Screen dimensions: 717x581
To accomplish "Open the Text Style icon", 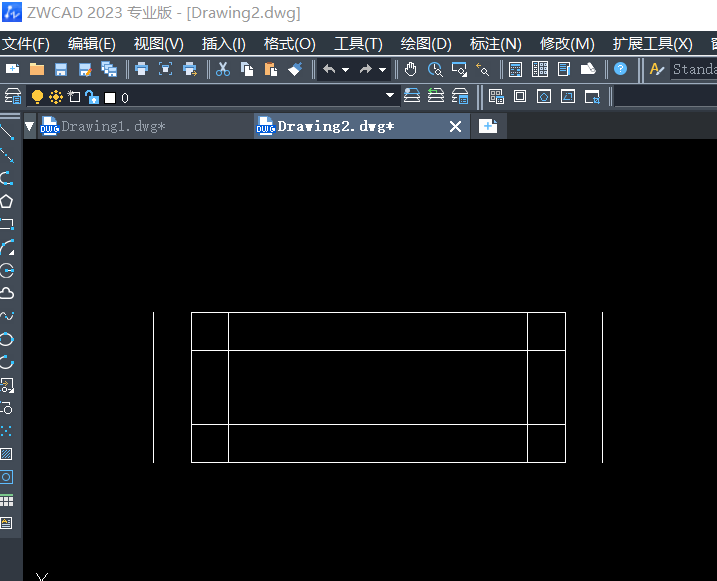I will point(657,69).
